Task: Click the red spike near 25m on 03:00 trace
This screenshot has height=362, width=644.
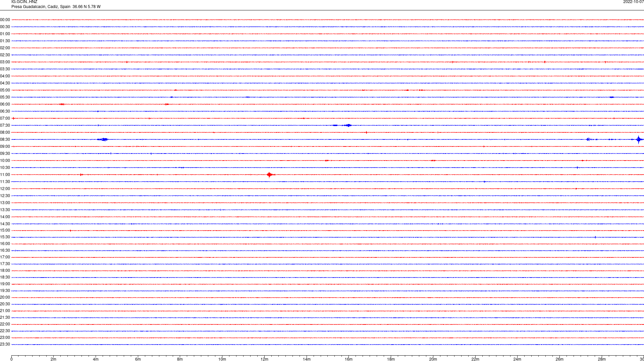Action: tap(545, 62)
